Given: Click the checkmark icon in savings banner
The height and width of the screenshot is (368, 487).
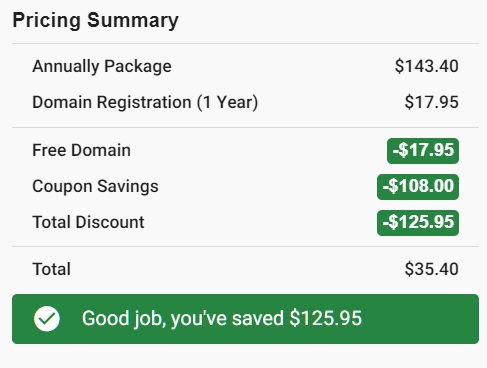Looking at the screenshot, I should (x=47, y=319).
